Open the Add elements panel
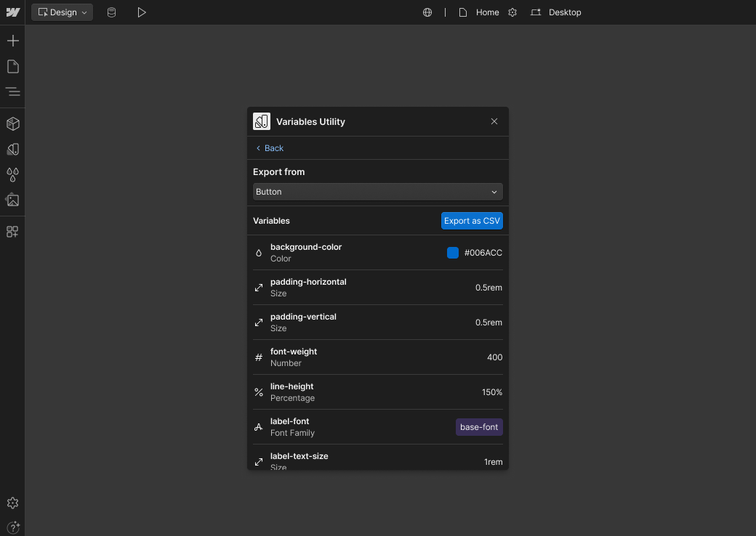This screenshot has height=536, width=756. click(x=13, y=41)
